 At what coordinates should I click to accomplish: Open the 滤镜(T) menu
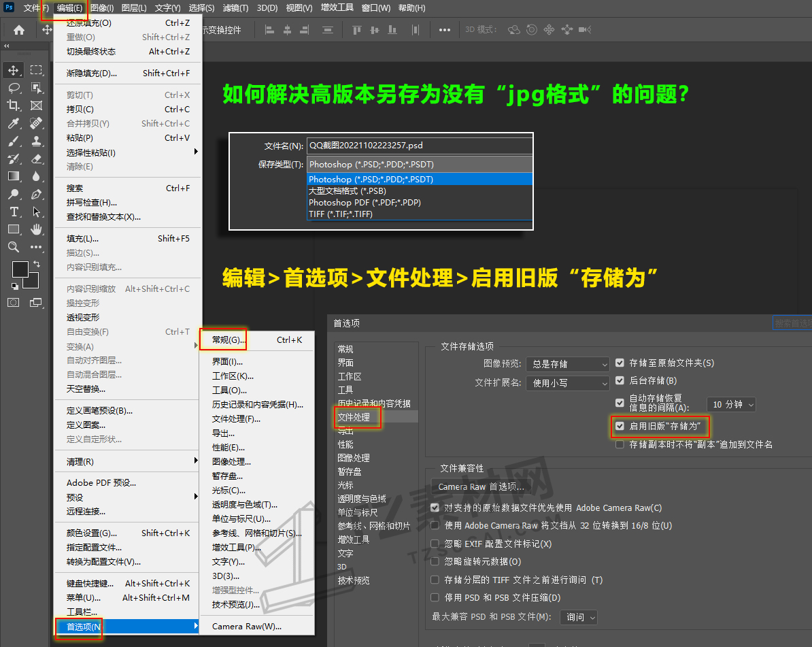(x=235, y=7)
